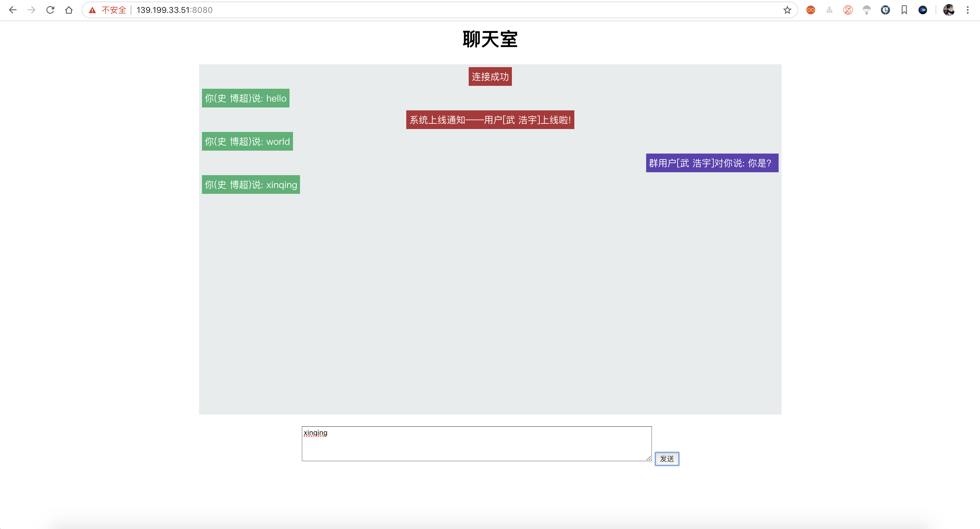Click the red S circle extension
The image size is (980, 529).
848,10
